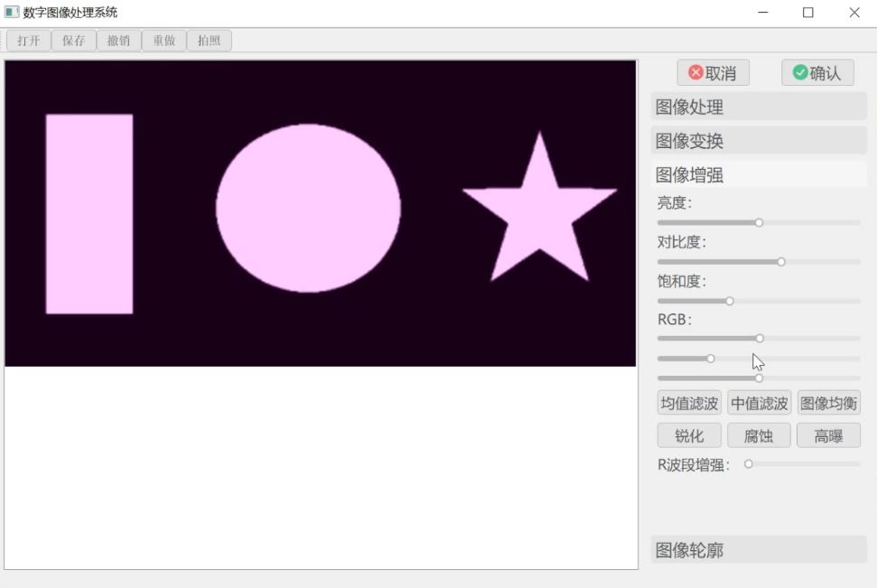This screenshot has height=588, width=877.
Task: Cancel changes with the 取消 button
Action: [713, 73]
